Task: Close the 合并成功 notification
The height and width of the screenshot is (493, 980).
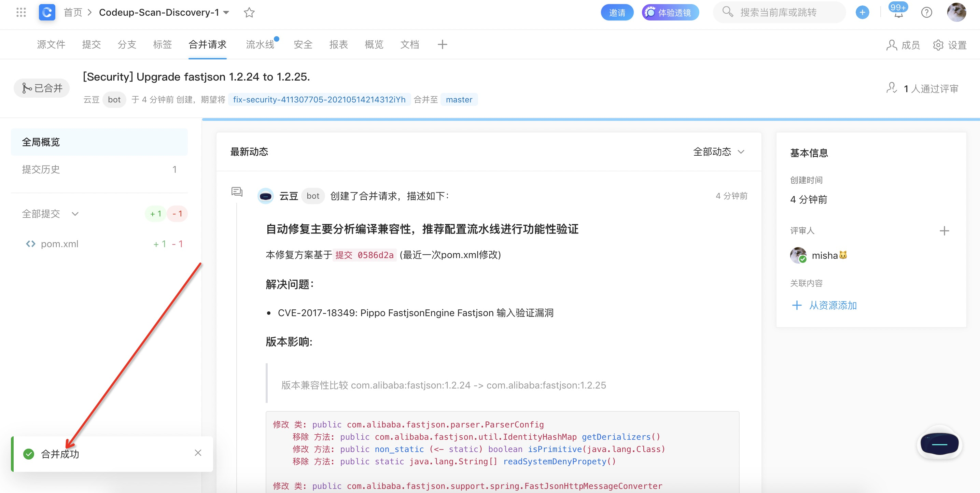Action: 198,453
